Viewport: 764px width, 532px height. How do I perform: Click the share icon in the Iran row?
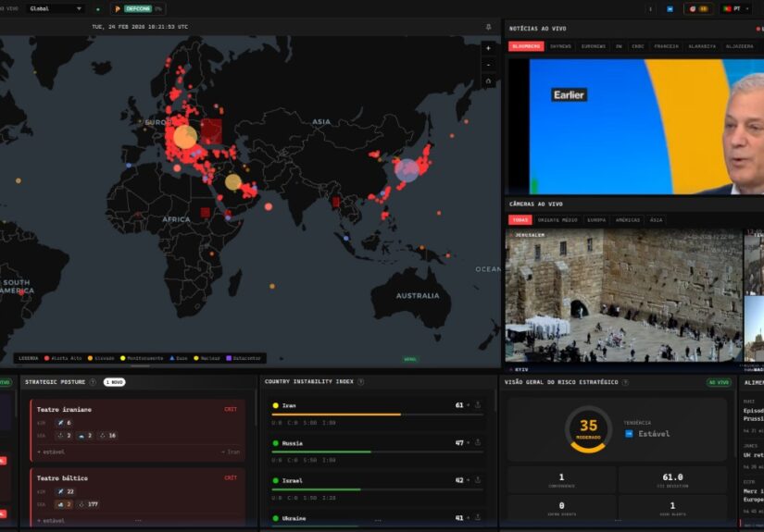click(478, 405)
